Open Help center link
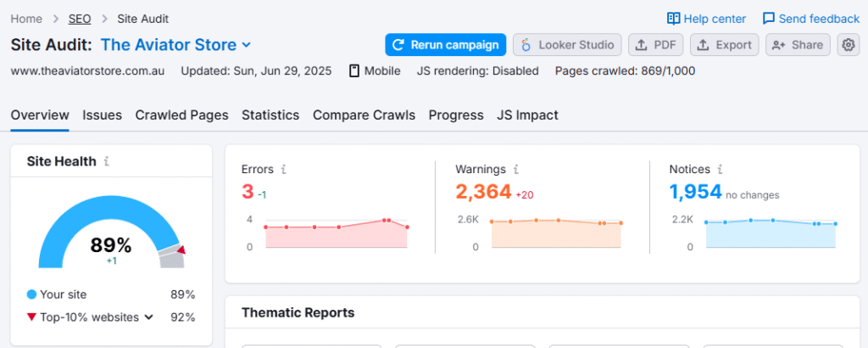This screenshot has height=348, width=868. tap(706, 19)
